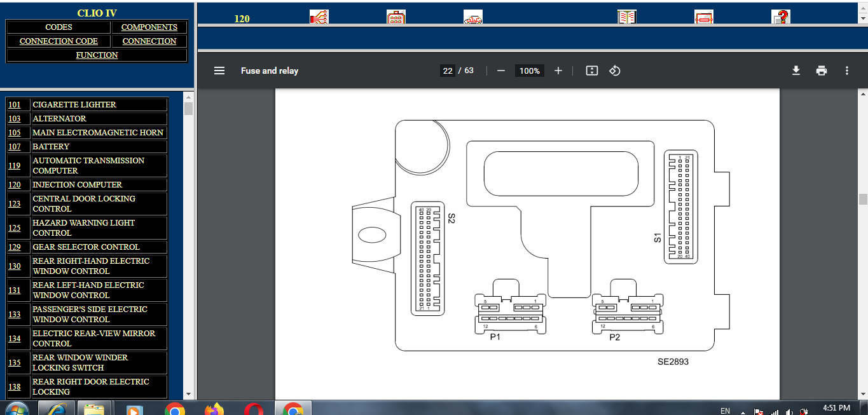
Task: Click the scroll up arrow of component list
Action: coord(188,97)
